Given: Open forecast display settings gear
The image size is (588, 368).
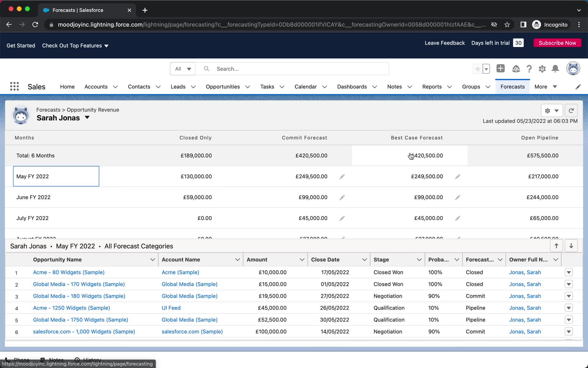Looking at the screenshot, I should [x=552, y=111].
